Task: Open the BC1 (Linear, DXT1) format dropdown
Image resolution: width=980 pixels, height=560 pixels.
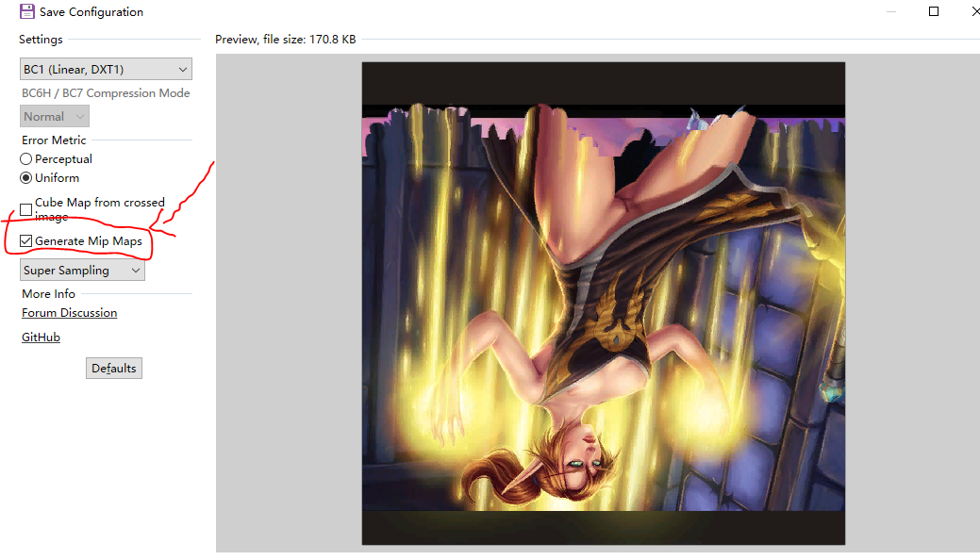Action: point(106,69)
